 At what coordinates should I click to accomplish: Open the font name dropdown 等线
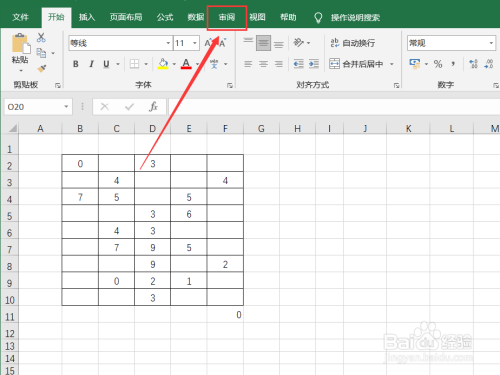[x=168, y=43]
